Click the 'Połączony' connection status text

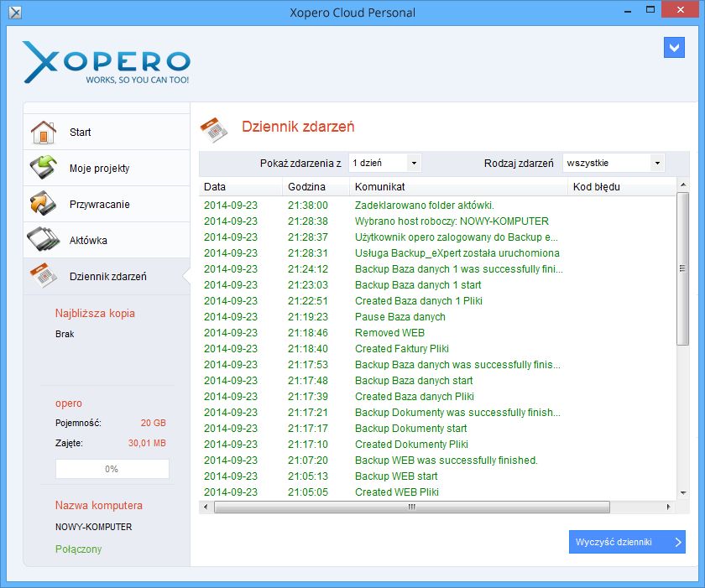pos(79,549)
